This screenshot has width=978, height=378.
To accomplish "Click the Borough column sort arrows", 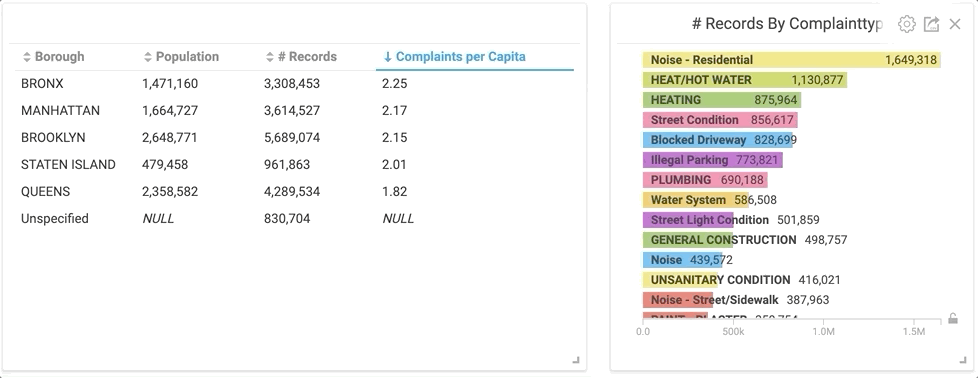I will [x=26, y=57].
